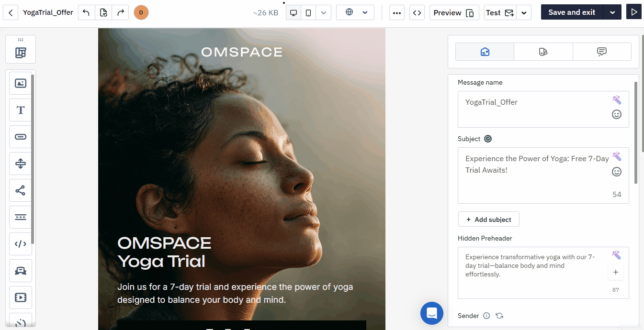Select the 'Join us for a 7-day trial' paragraph

235,293
